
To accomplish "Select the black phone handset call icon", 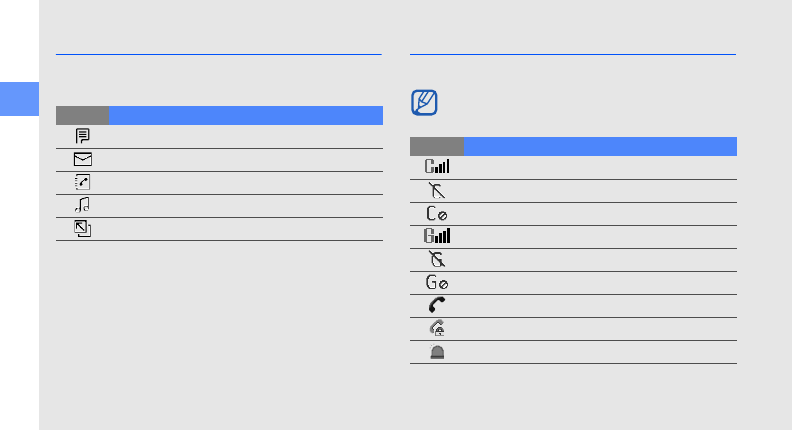I will pos(437,305).
